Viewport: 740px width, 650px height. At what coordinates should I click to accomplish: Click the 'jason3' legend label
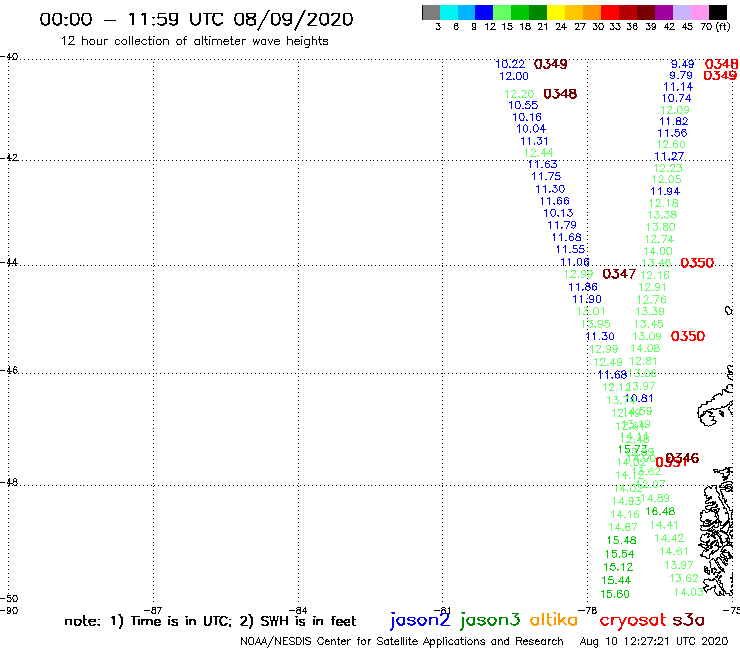490,620
